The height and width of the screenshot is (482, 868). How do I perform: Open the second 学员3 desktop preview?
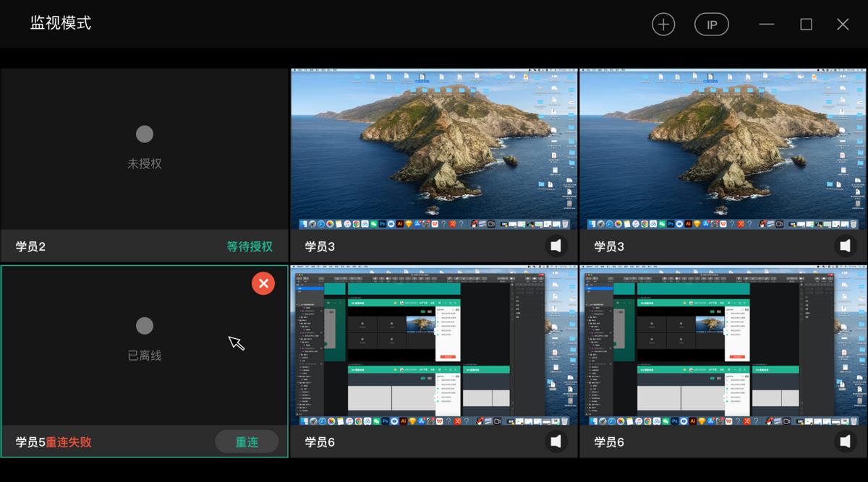pos(723,150)
